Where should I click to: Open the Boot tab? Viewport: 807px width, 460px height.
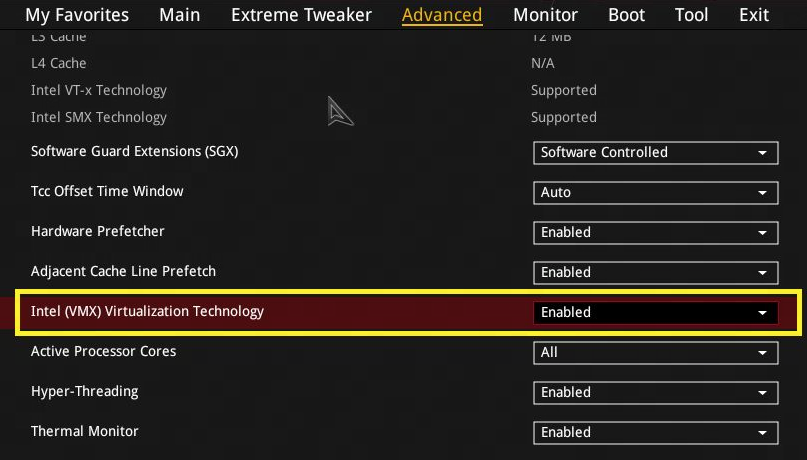point(626,15)
